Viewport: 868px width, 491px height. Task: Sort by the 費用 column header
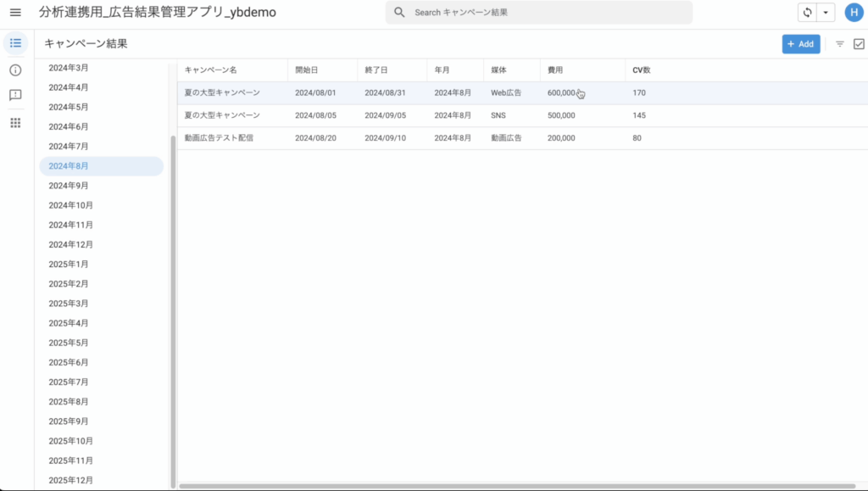click(x=555, y=70)
